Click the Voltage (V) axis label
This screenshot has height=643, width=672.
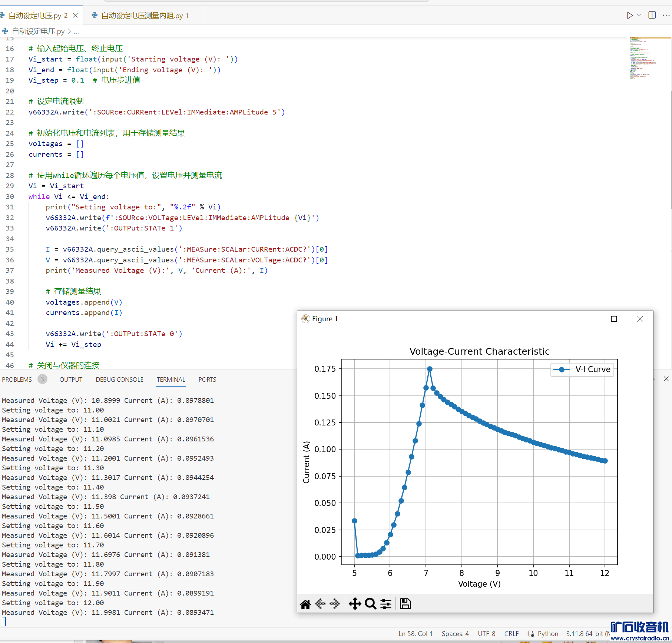pyautogui.click(x=479, y=584)
